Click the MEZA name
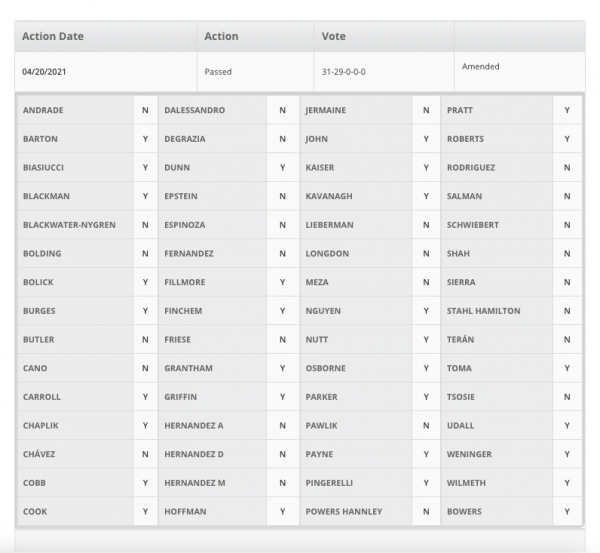The image size is (600, 553). tap(317, 282)
